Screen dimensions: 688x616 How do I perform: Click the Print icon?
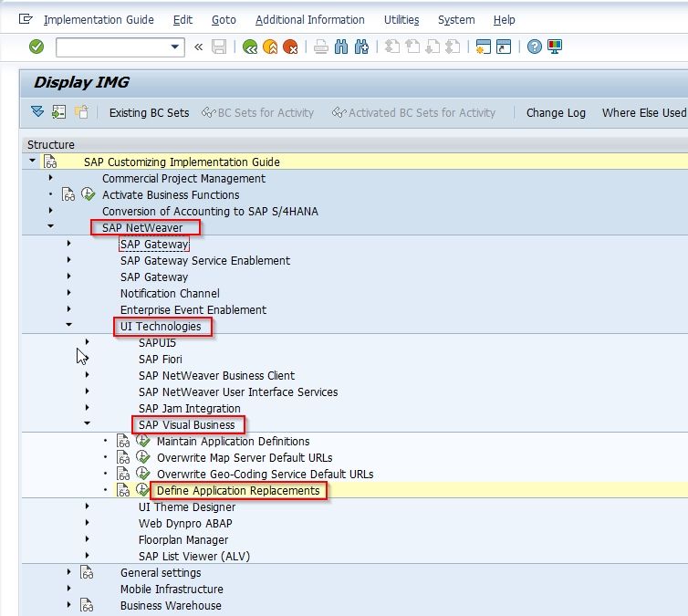pyautogui.click(x=321, y=47)
